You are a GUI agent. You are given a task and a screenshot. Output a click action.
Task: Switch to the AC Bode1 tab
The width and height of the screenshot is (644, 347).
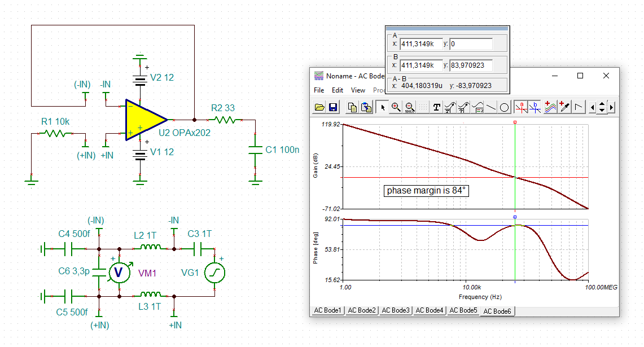tap(327, 310)
